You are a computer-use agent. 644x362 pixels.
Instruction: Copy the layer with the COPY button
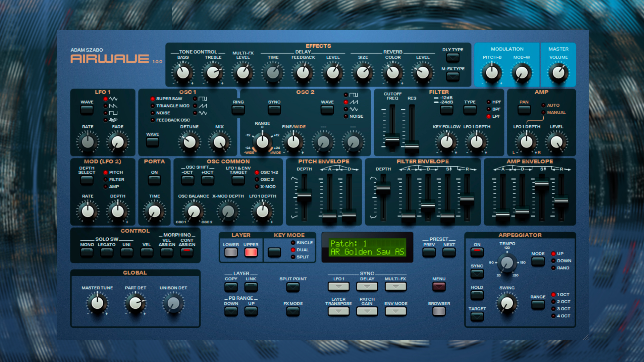230,287
